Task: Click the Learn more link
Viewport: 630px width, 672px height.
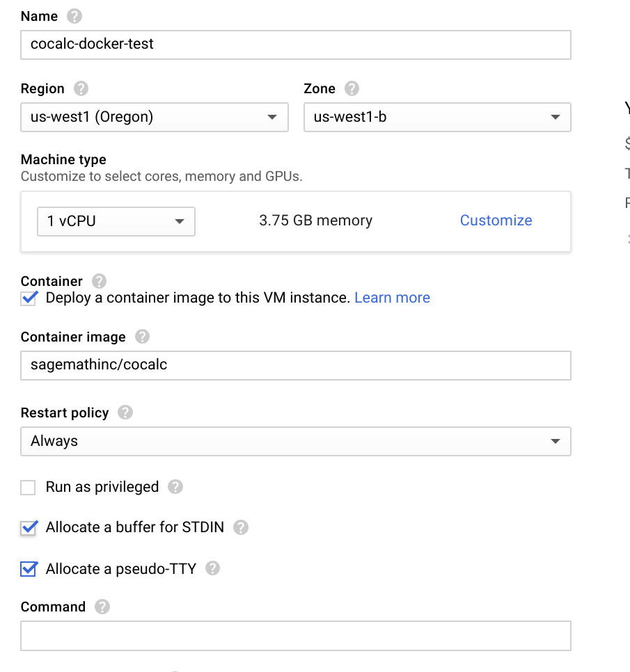Action: point(392,298)
